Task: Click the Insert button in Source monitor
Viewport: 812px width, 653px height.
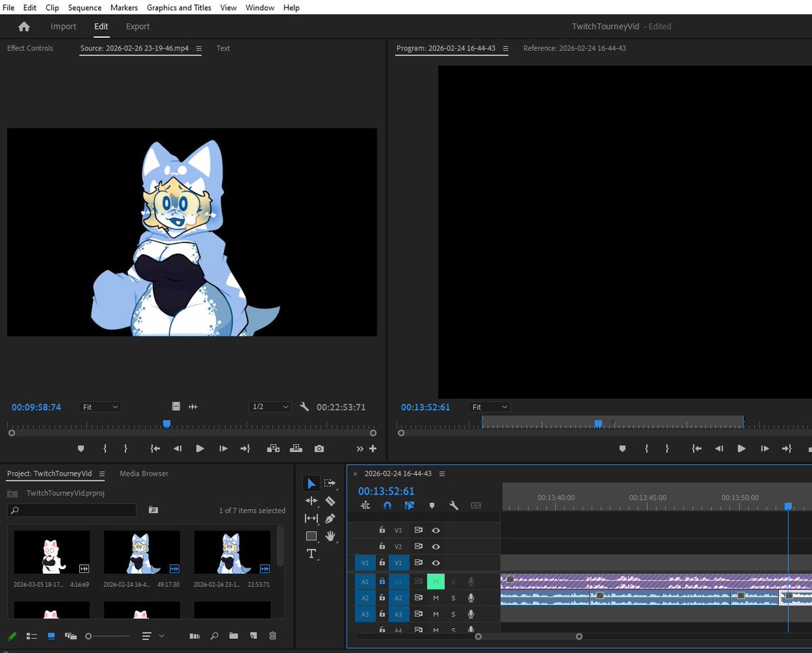Action: [273, 449]
